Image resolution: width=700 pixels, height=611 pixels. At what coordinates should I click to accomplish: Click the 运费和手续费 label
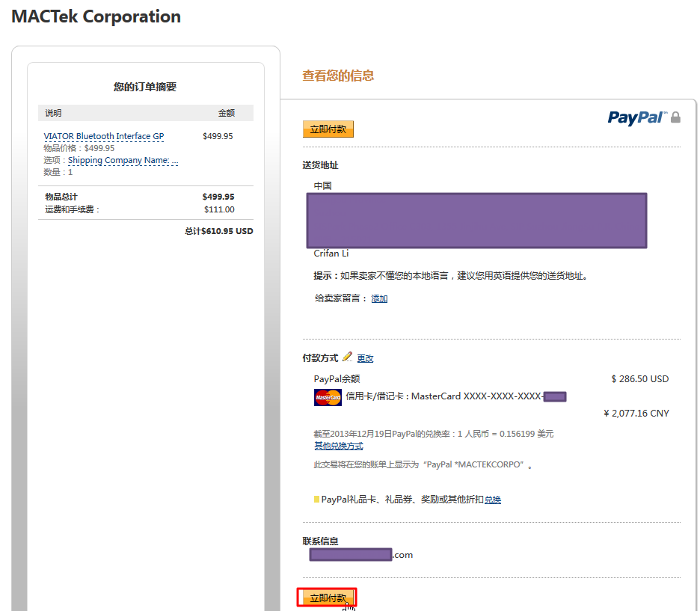[72, 209]
